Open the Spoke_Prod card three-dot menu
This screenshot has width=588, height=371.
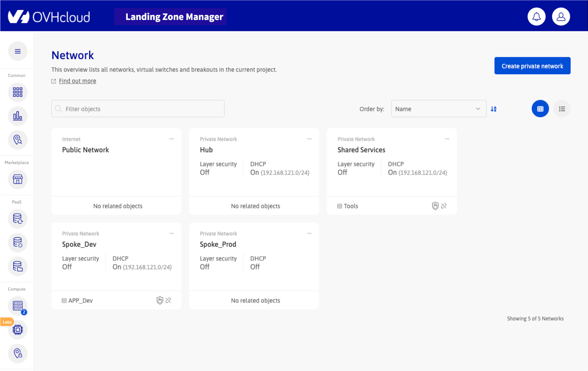tap(309, 233)
